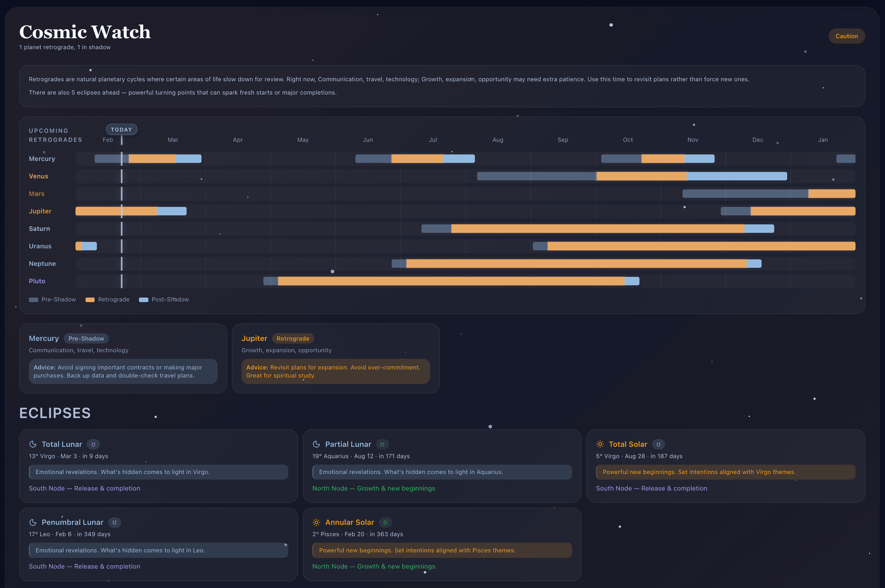The image size is (885, 588).
Task: Click the North Node badge beside Annular Solar
Action: click(x=385, y=522)
